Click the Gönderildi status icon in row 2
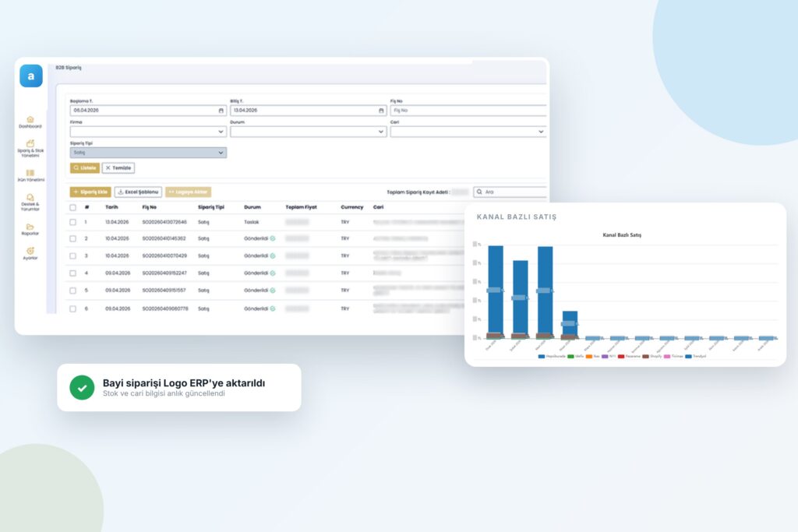798x532 pixels. 273,238
